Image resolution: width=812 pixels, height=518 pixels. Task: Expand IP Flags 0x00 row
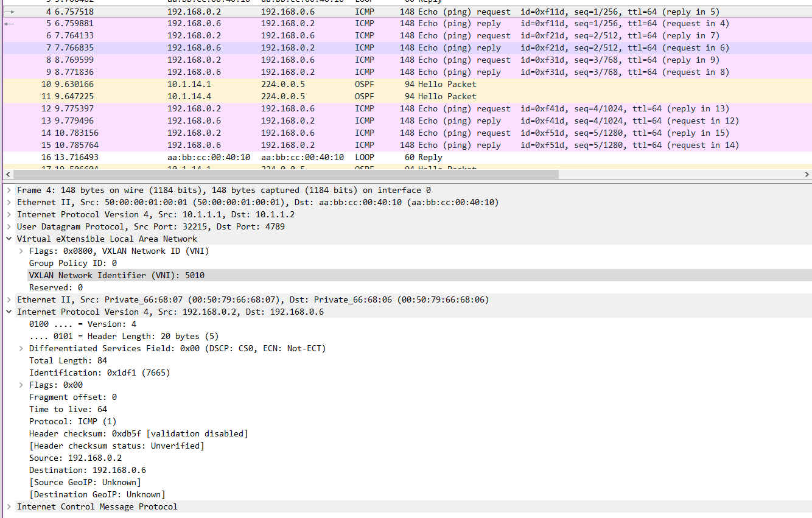(x=21, y=385)
